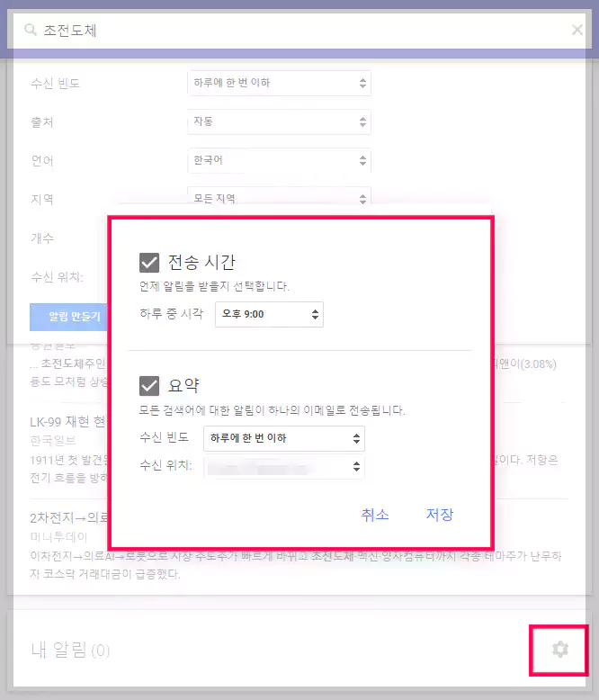Image resolution: width=599 pixels, height=700 pixels.
Task: Click the 하루 중 시각 label
Action: point(172,314)
